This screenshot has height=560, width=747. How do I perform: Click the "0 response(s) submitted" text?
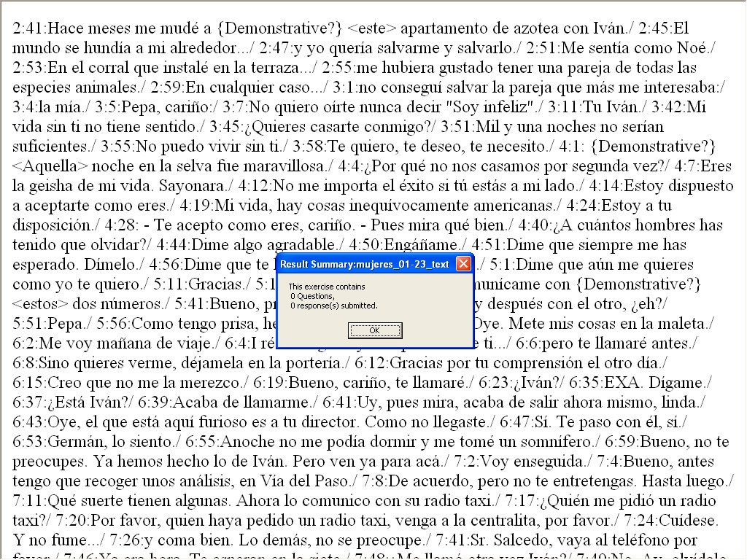333,306
